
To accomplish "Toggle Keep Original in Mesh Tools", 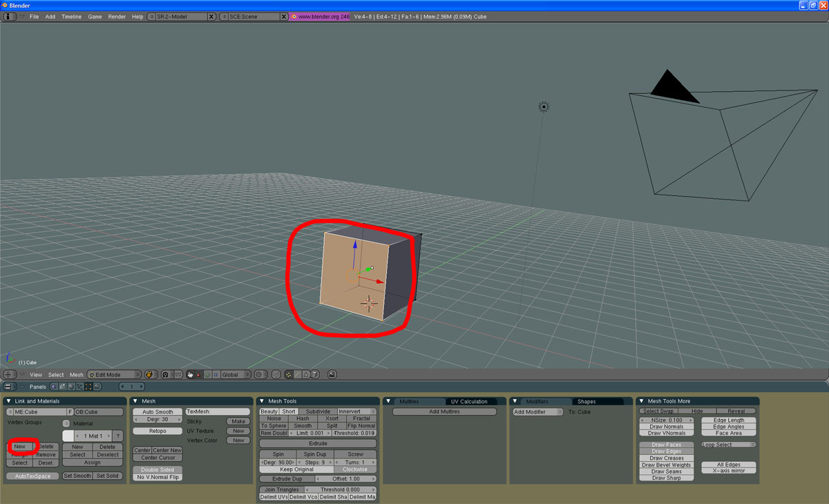I will (x=296, y=469).
